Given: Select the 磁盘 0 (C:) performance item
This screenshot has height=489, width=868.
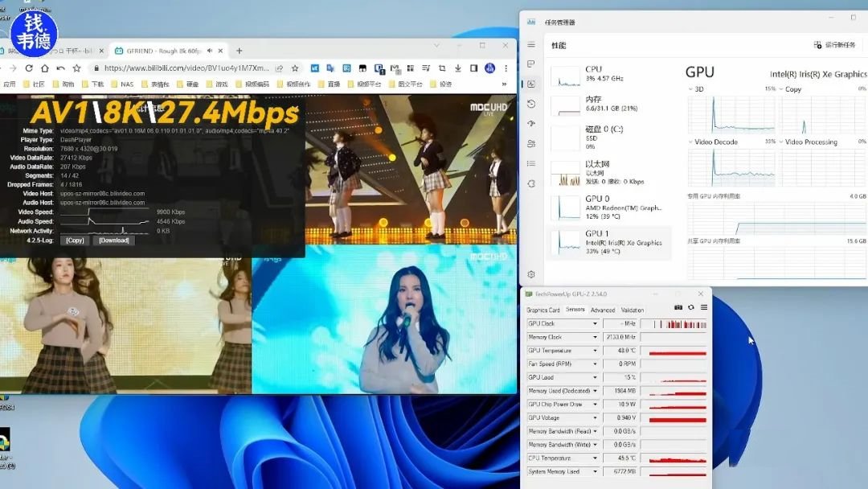Looking at the screenshot, I should click(x=609, y=138).
